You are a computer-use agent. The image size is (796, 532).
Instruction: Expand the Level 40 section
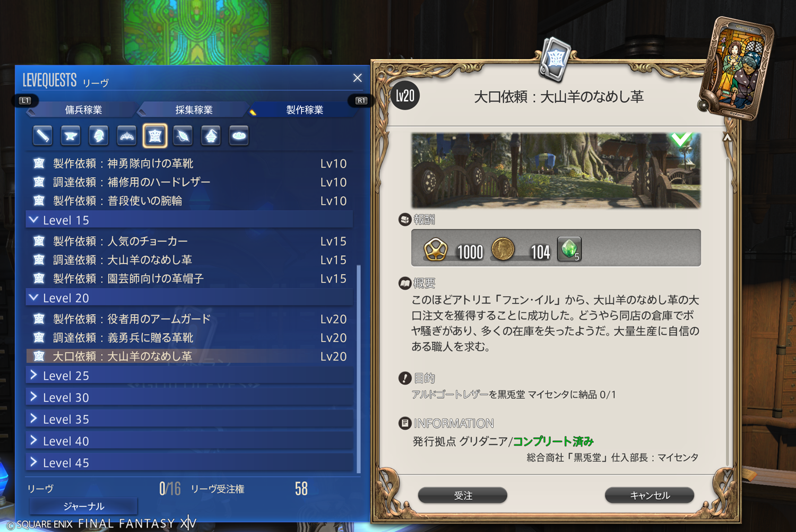[189, 441]
